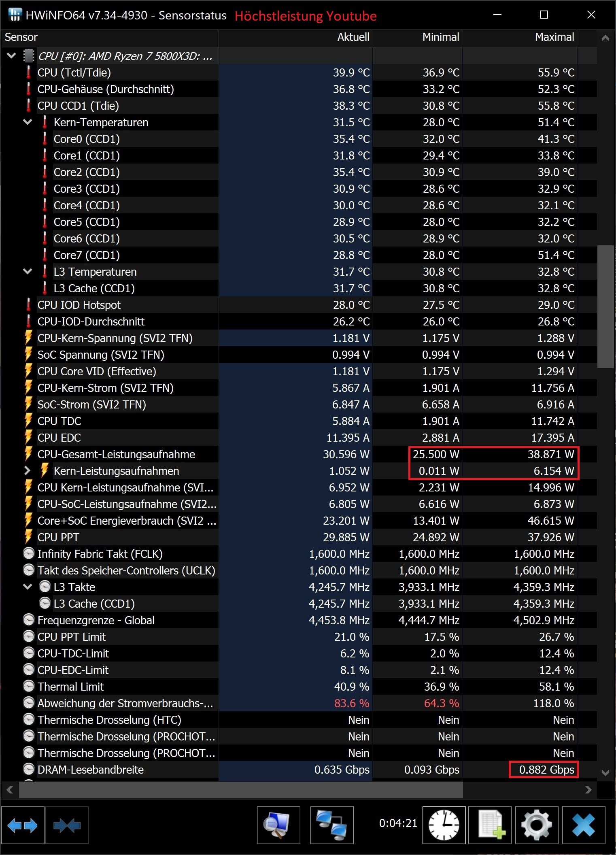The height and width of the screenshot is (855, 616).
Task: Open the remote monitor search icon
Action: click(x=278, y=825)
